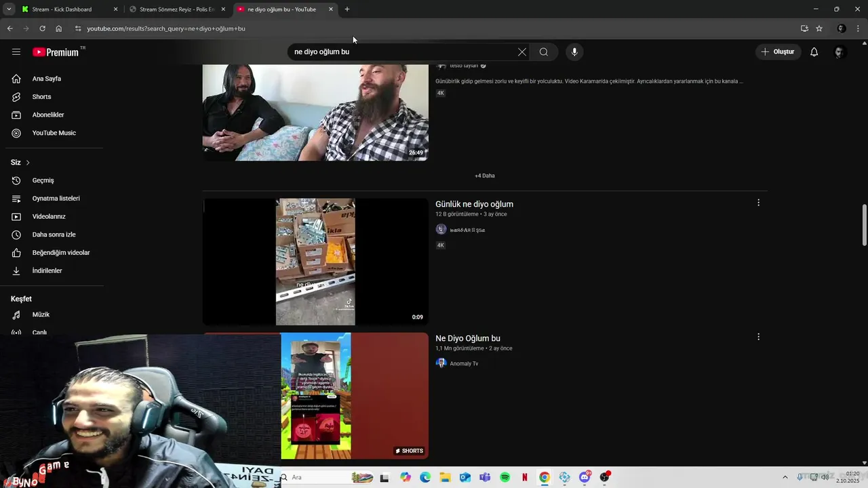Run the search with the magnifier button
The height and width of the screenshot is (488, 868).
pos(544,52)
